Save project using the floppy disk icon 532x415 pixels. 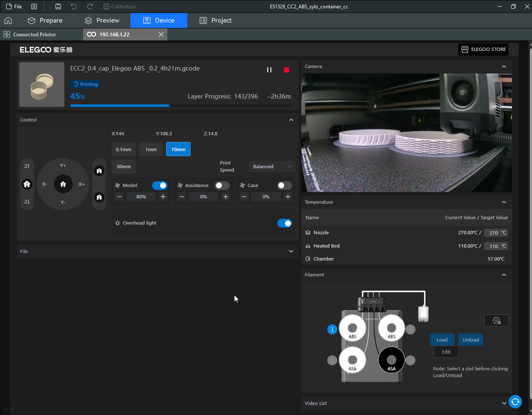(x=58, y=7)
